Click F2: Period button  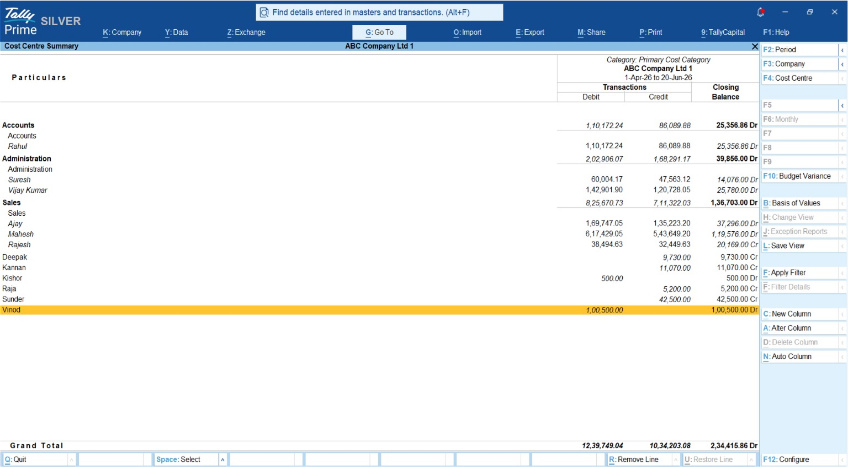[x=799, y=49]
